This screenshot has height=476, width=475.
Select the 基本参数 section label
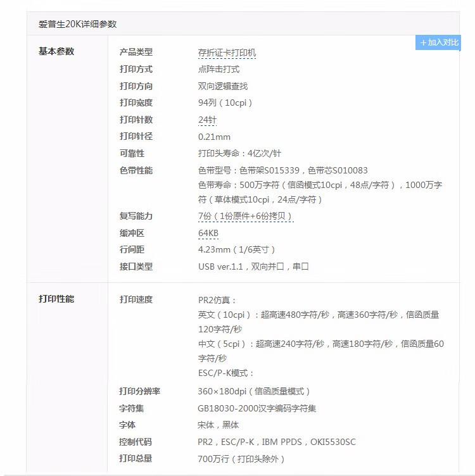(x=56, y=51)
